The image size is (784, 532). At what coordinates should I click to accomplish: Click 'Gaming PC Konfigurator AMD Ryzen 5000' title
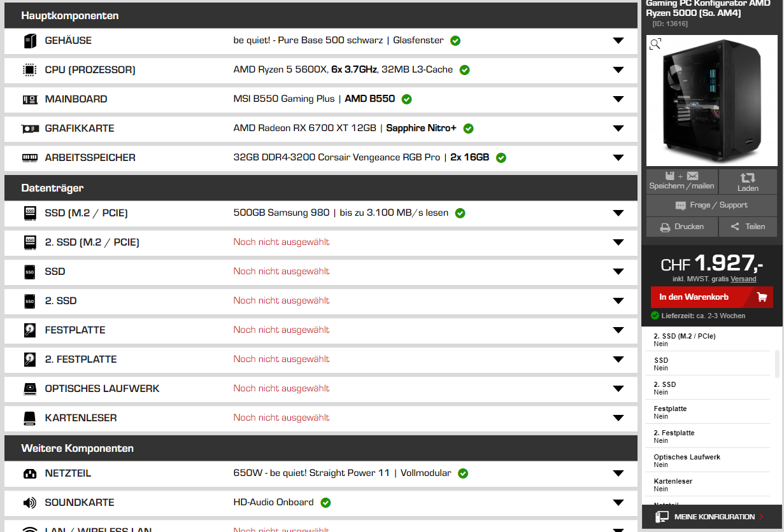708,8
